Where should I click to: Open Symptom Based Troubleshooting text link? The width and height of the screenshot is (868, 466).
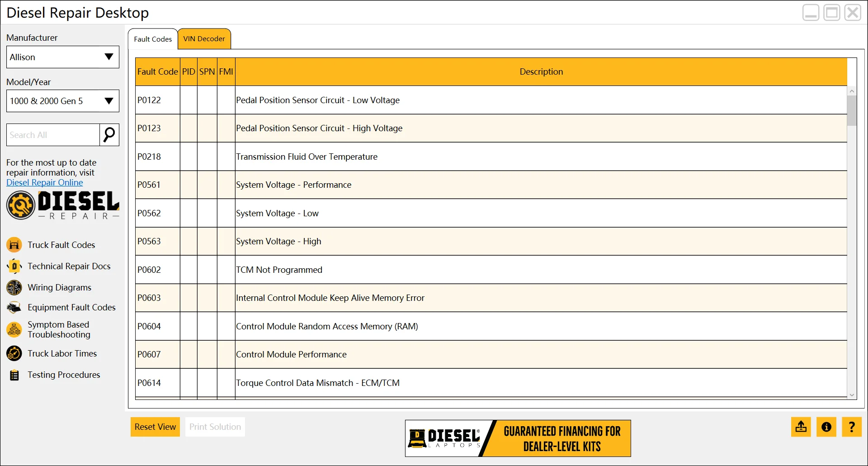pyautogui.click(x=59, y=329)
